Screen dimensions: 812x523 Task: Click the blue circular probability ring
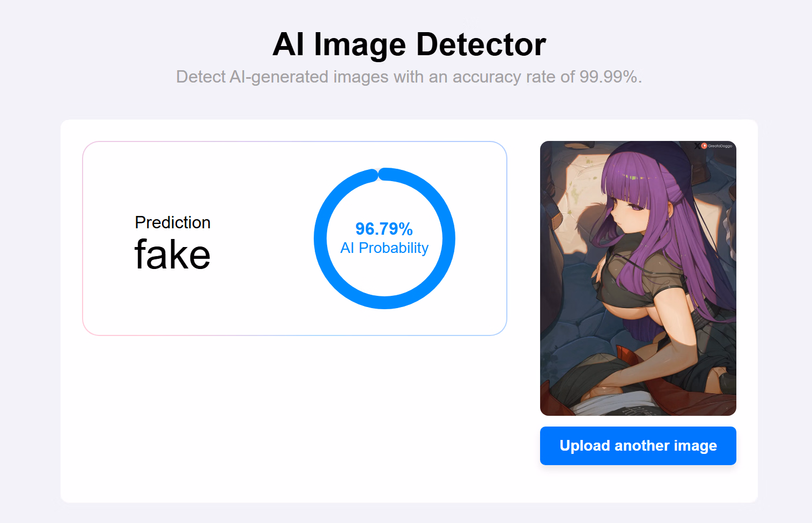point(449,238)
